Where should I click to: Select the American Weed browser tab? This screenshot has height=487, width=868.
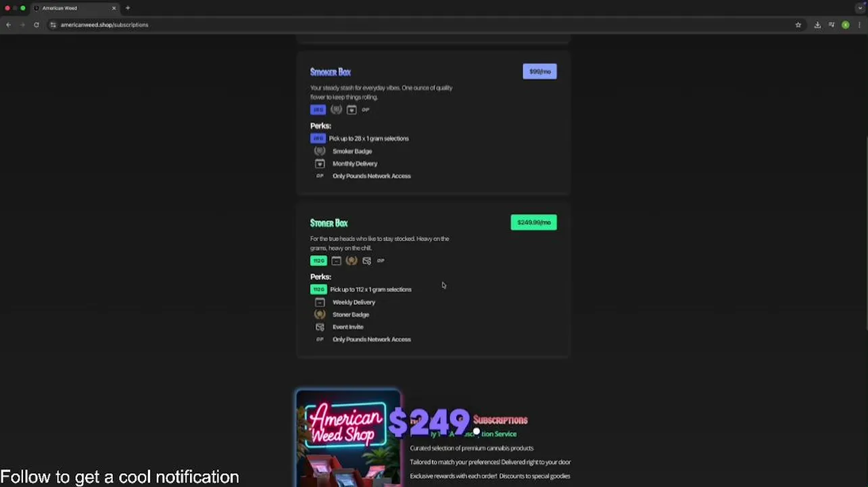74,8
